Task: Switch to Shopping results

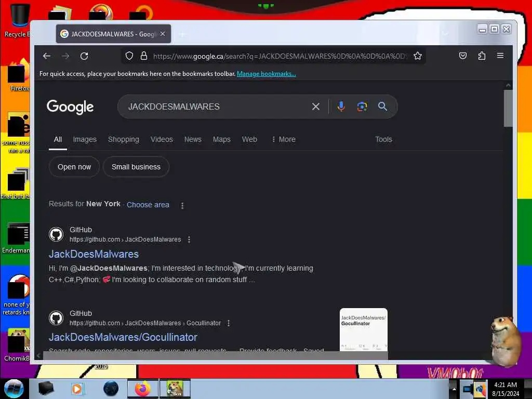Action: [124, 139]
